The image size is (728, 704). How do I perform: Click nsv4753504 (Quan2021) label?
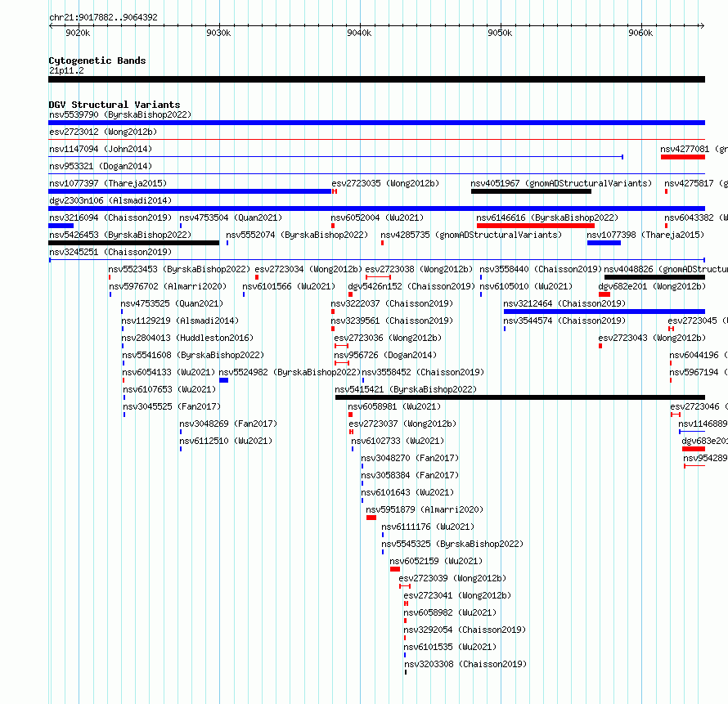tap(231, 217)
